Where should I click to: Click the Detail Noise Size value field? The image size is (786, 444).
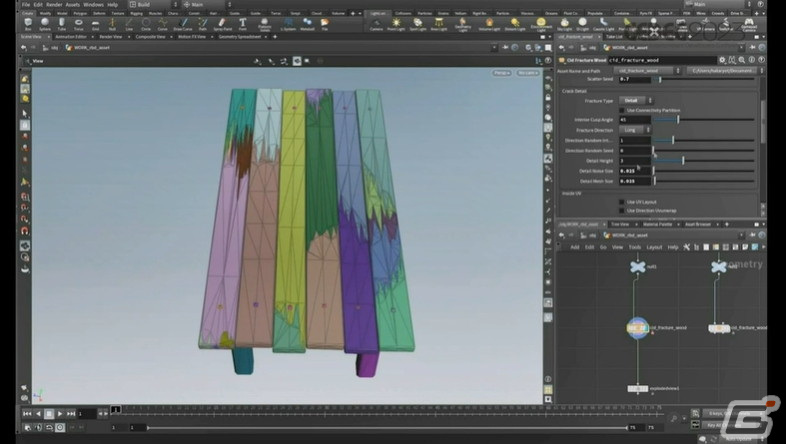(635, 171)
